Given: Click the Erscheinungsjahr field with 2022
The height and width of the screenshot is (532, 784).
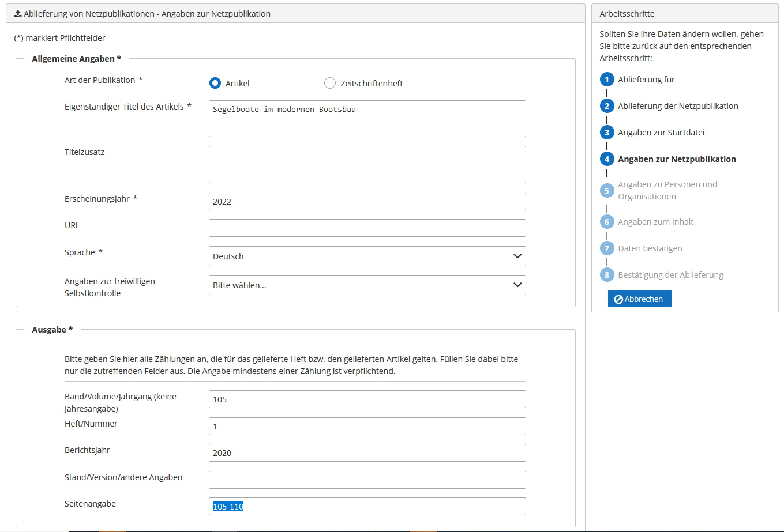Looking at the screenshot, I should tap(367, 201).
